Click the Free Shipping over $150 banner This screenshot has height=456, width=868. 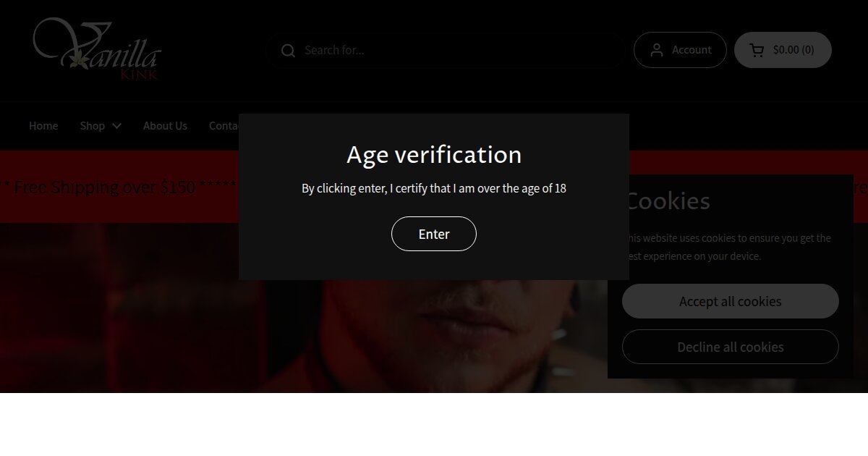point(105,187)
